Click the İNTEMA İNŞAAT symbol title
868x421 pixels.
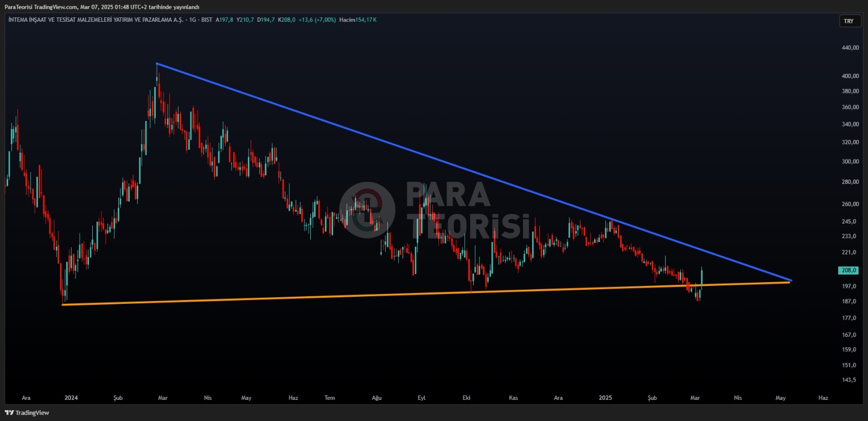click(95, 20)
